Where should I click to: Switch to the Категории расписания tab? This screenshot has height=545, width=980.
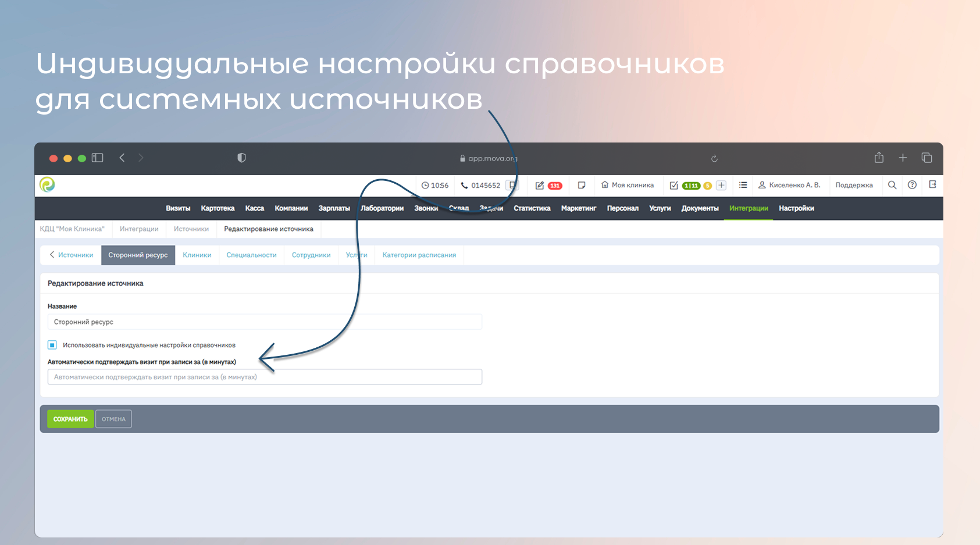(419, 255)
